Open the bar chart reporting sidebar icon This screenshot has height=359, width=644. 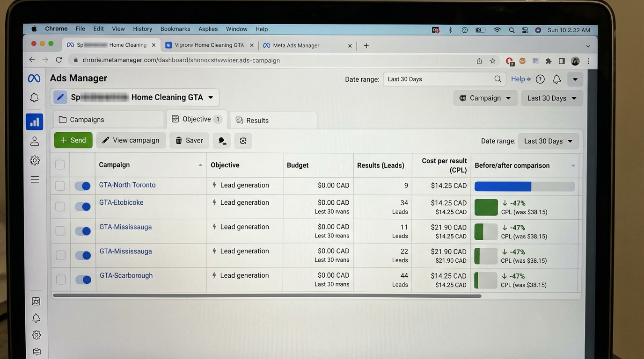[x=35, y=122]
